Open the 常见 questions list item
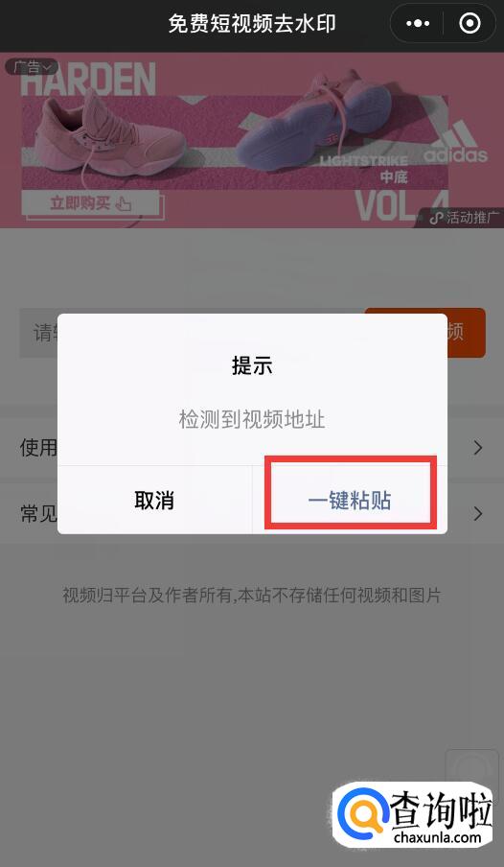The width and height of the screenshot is (504, 867). pos(252,514)
